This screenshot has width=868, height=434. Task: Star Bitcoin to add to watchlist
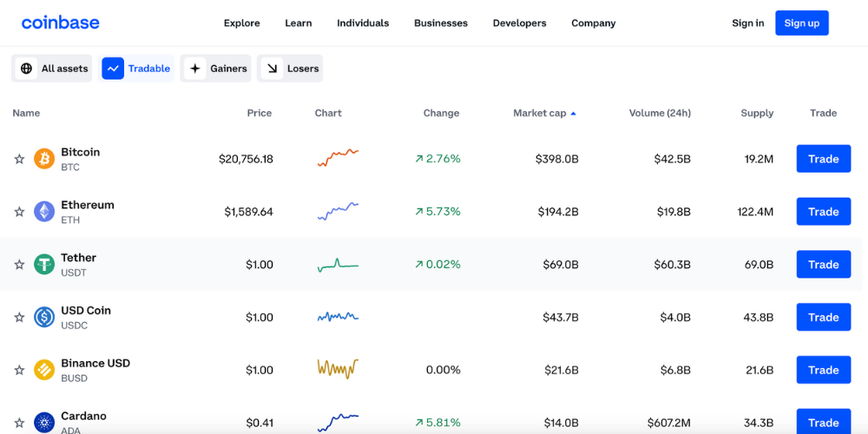[x=19, y=159]
